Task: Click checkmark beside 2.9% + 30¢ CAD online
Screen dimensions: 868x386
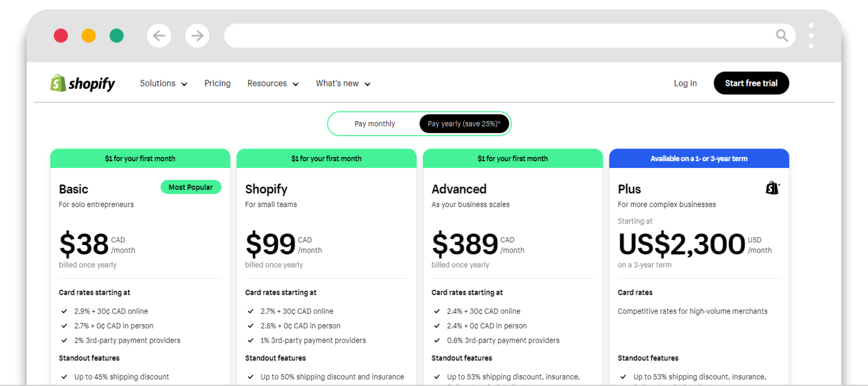Action: click(64, 311)
